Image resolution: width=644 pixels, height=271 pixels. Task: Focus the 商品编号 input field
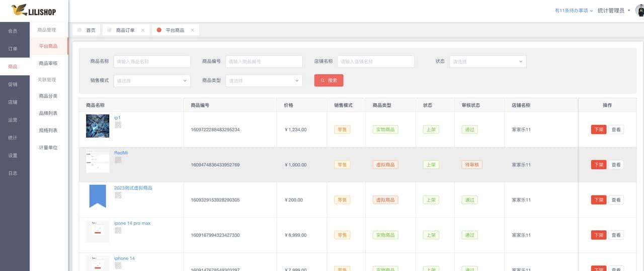[264, 61]
